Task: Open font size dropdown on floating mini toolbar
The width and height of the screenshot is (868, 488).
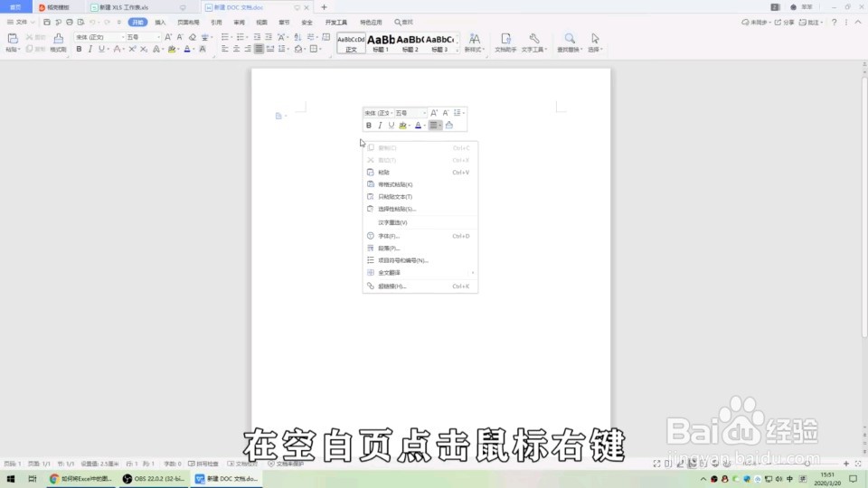Action: (x=424, y=113)
